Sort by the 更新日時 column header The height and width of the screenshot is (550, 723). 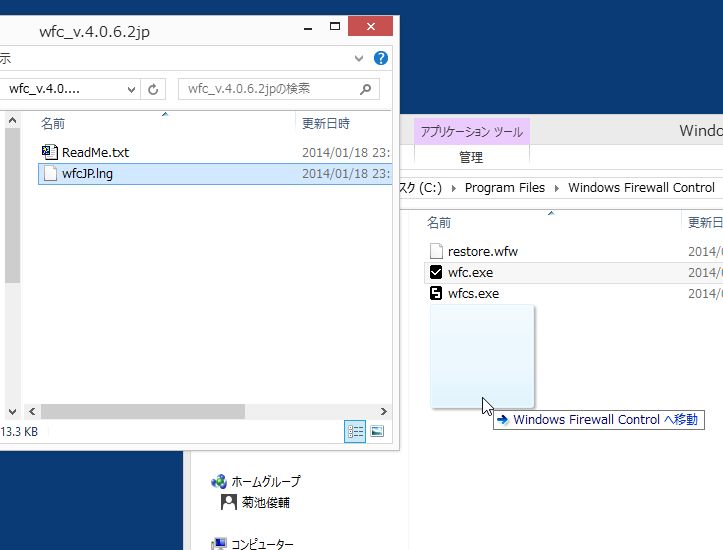(326, 124)
